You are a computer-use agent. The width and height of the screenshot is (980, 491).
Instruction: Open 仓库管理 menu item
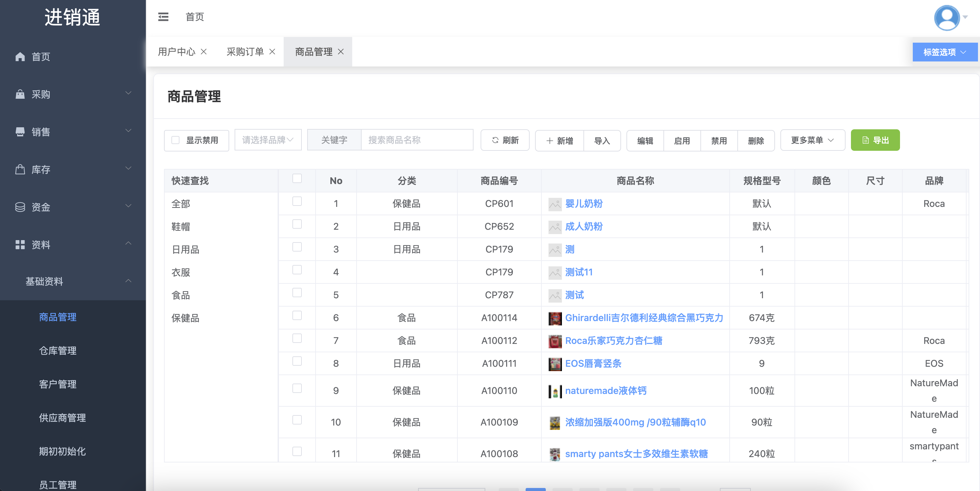pos(58,350)
